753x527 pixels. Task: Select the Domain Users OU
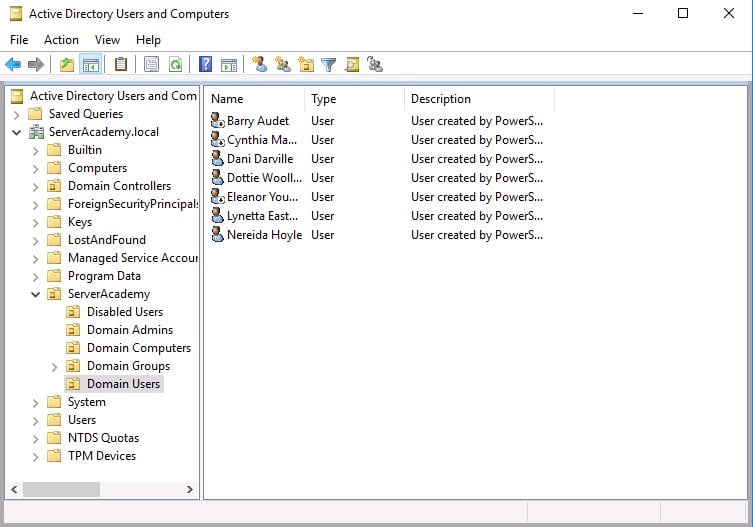(123, 384)
